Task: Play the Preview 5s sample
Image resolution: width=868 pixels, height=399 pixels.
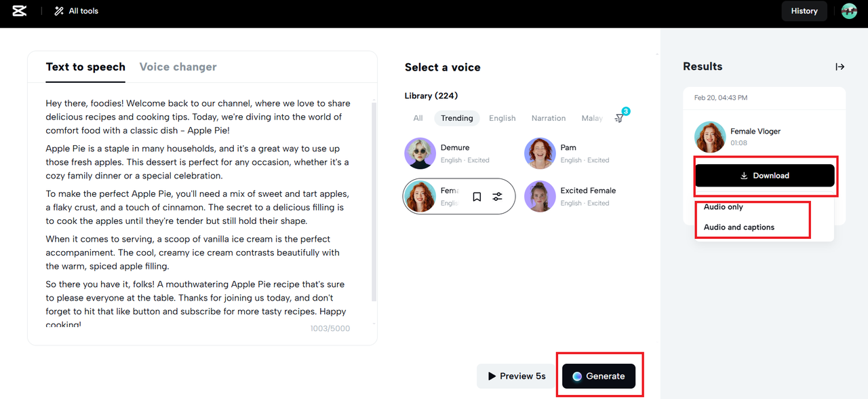Action: (517, 376)
